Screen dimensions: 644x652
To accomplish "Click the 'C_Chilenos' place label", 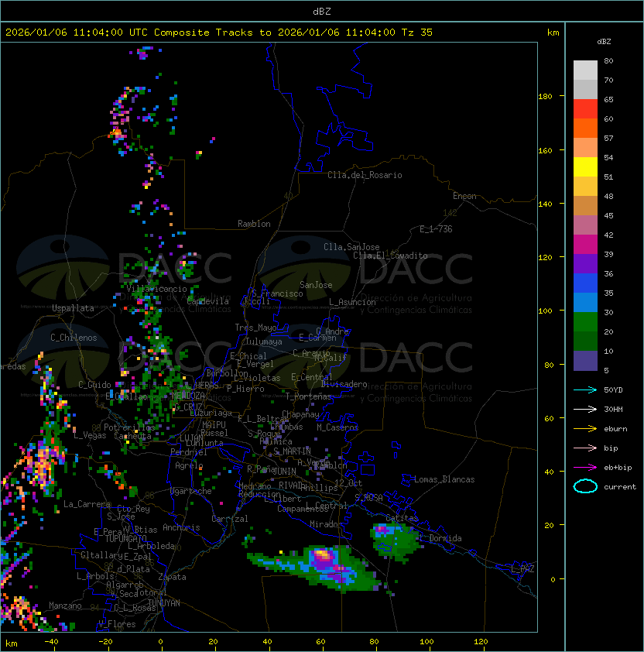I will point(74,338).
